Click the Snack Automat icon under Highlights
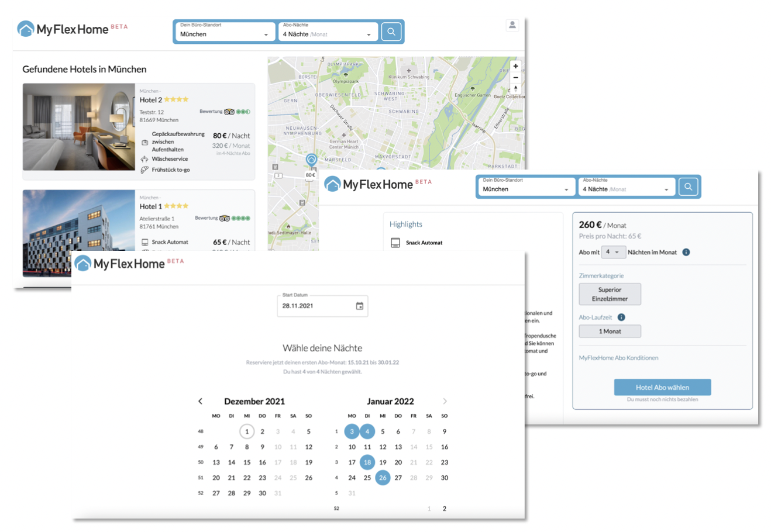The image size is (771, 532). point(395,243)
